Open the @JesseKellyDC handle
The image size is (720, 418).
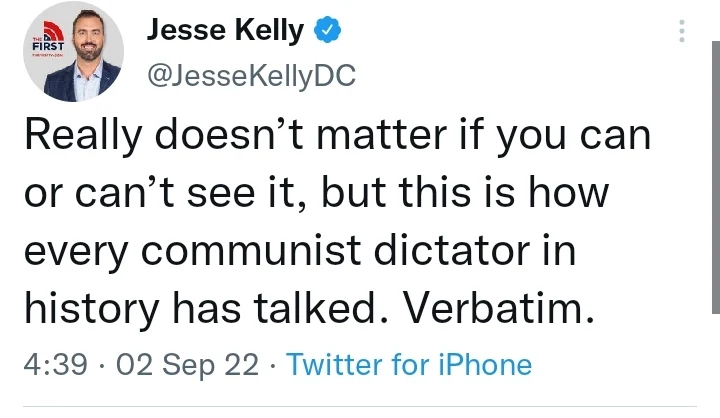pos(251,77)
